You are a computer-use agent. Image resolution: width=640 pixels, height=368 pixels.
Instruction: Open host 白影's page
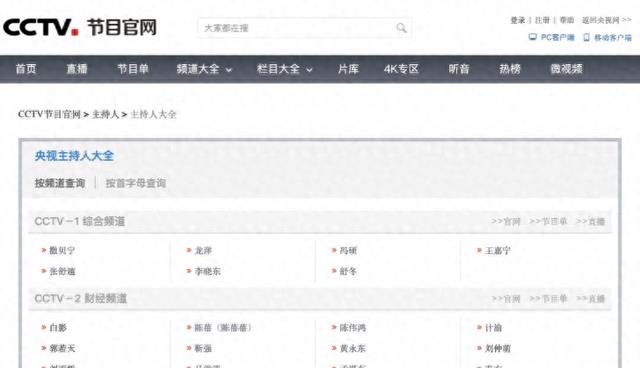pyautogui.click(x=58, y=328)
